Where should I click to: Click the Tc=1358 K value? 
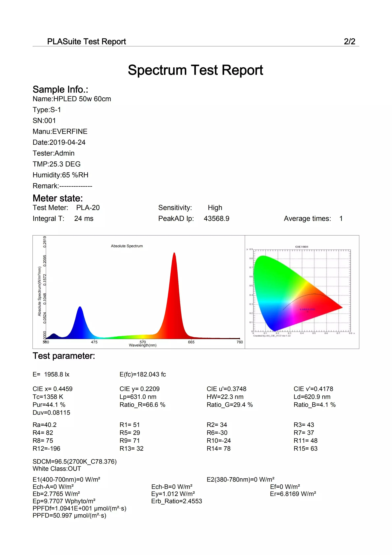48,397
